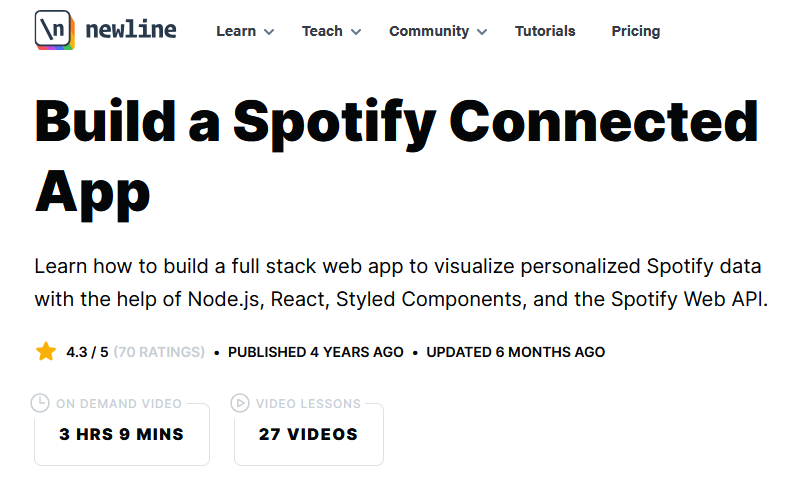Expand the Learn dropdown chevron
The width and height of the screenshot is (796, 502).
click(x=269, y=32)
